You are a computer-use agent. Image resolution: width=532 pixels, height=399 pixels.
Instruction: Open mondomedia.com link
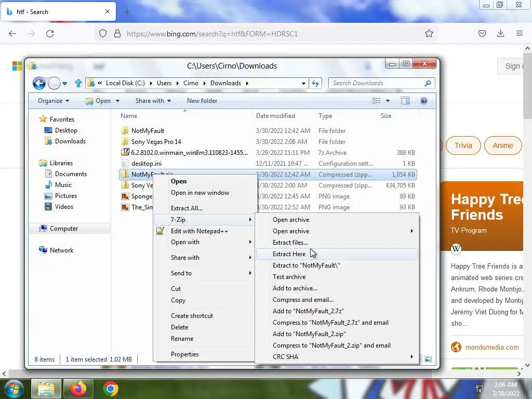(x=492, y=348)
